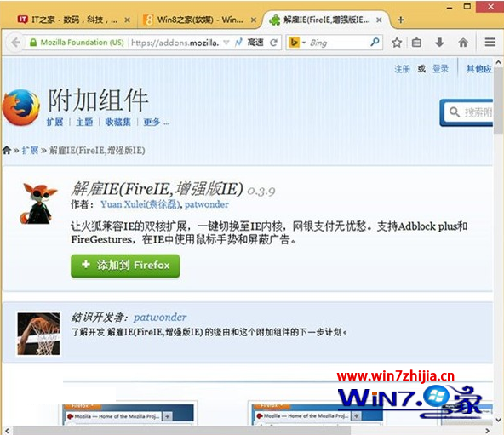Click the 注册 register link

(402, 68)
